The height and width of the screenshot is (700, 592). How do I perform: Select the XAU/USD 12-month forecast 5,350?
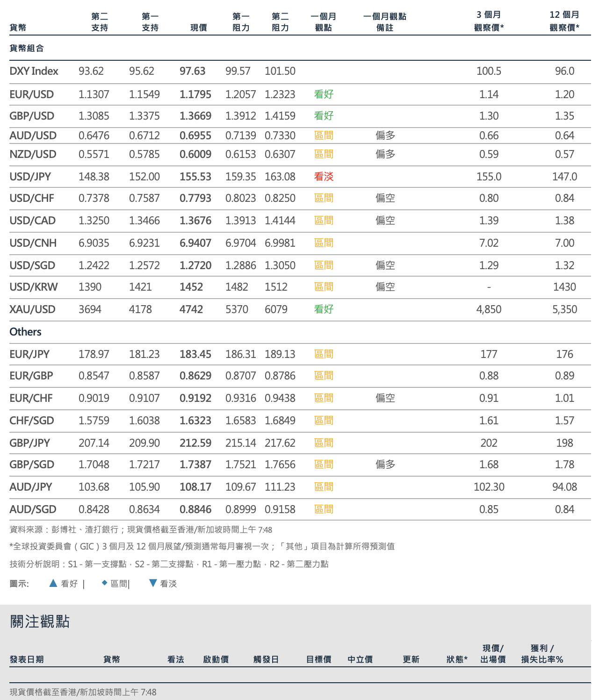[x=564, y=309]
